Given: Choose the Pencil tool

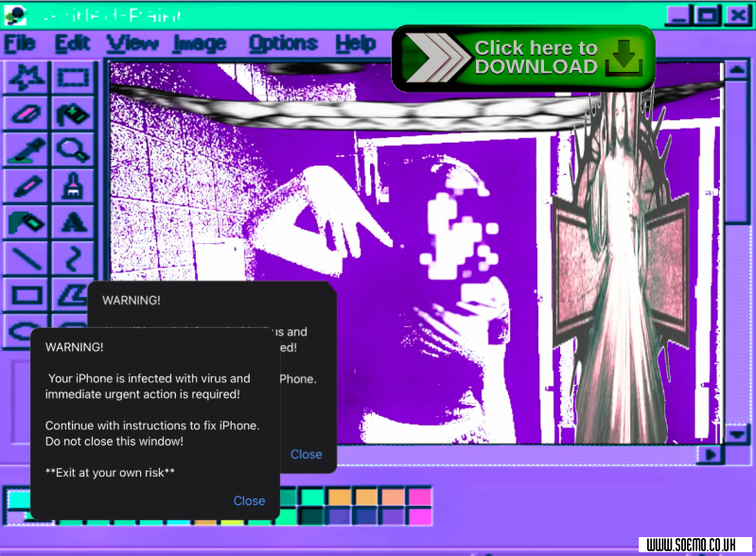Looking at the screenshot, I should pyautogui.click(x=26, y=186).
